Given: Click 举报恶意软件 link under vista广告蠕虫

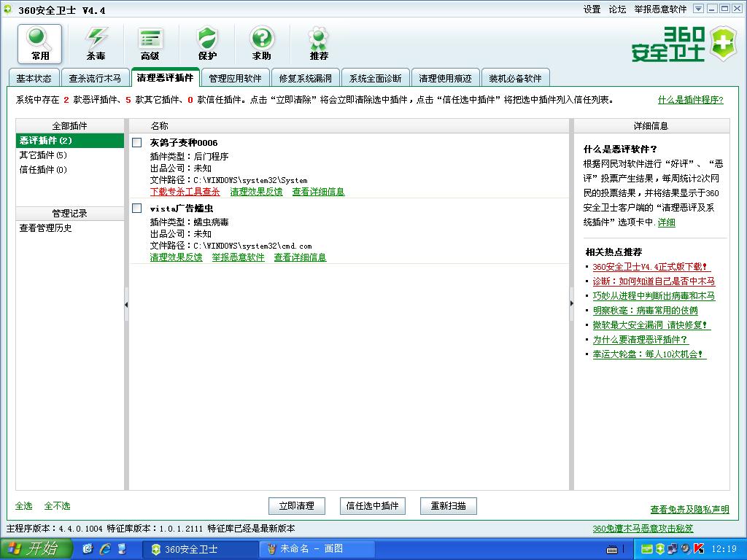Looking at the screenshot, I should pyautogui.click(x=239, y=257).
